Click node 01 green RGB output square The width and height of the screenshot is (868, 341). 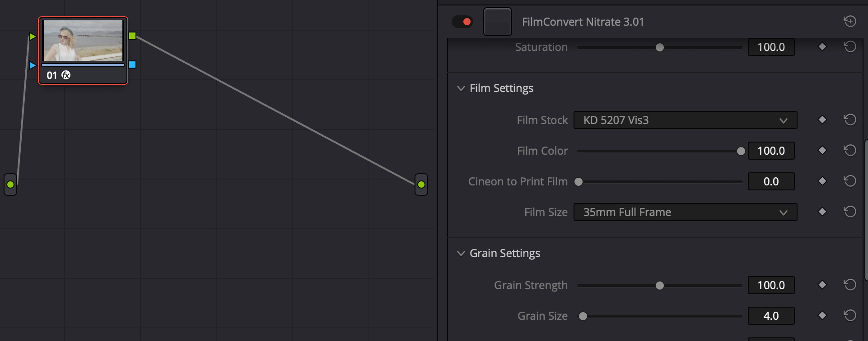(x=132, y=36)
